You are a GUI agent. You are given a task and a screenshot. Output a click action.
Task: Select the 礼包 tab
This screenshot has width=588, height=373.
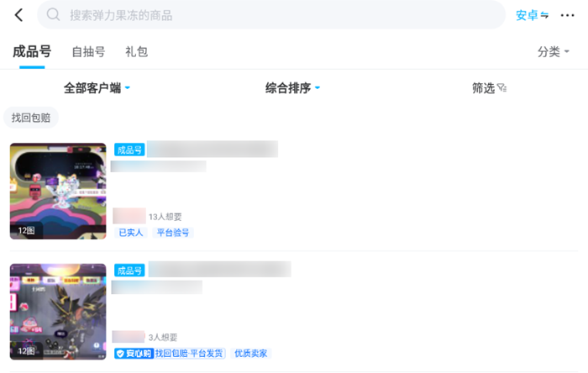[136, 52]
